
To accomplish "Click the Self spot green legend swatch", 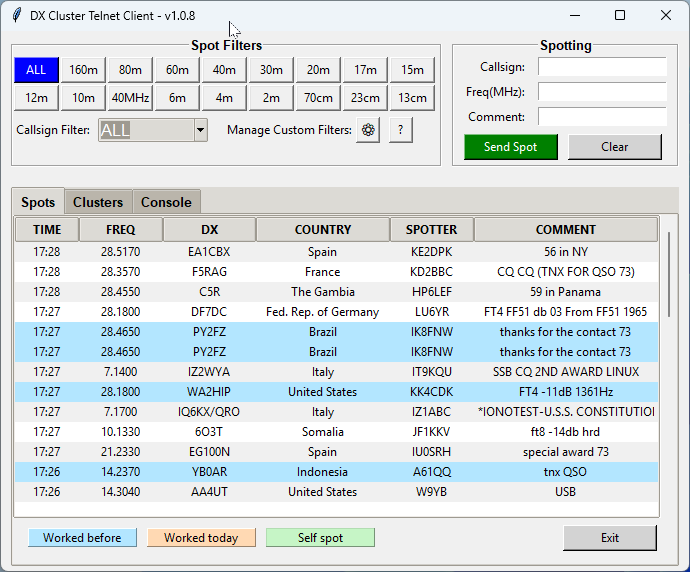I will pyautogui.click(x=320, y=538).
